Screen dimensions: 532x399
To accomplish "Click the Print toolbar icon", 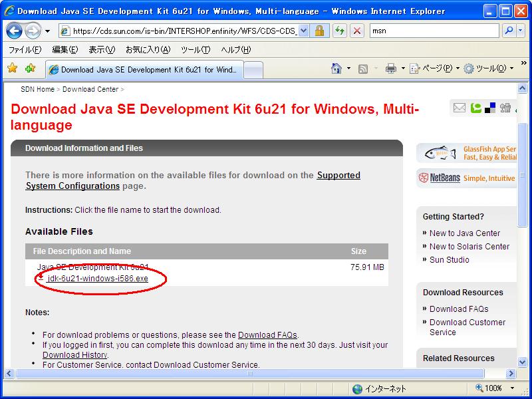I will [x=391, y=68].
